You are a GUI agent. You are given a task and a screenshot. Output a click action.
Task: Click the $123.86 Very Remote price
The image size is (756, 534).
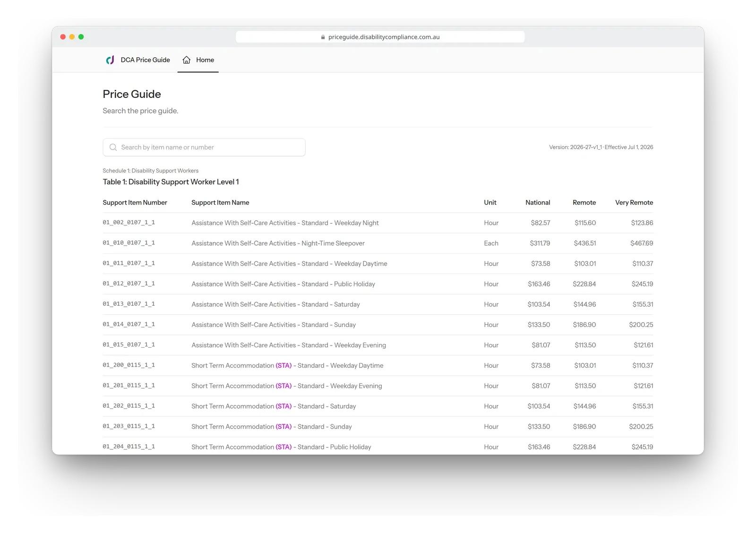click(642, 223)
